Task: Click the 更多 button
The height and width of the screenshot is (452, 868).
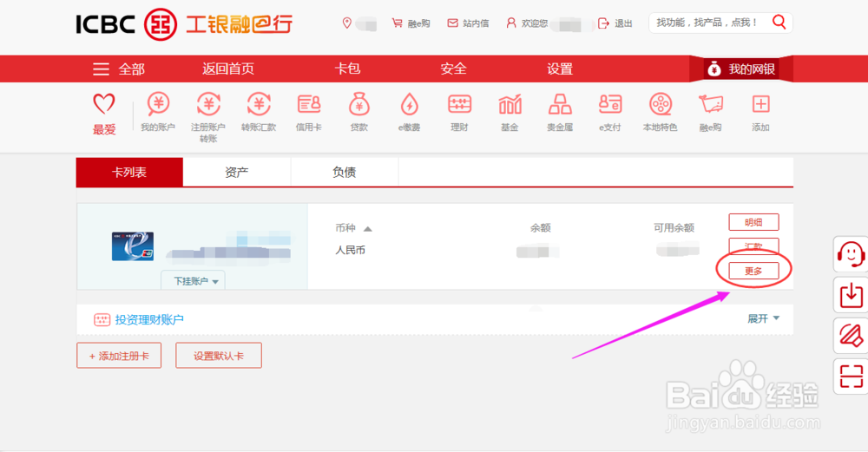Action: click(x=753, y=271)
